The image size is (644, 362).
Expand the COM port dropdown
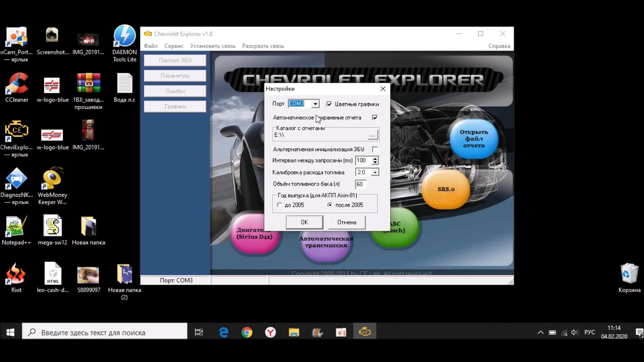pyautogui.click(x=315, y=104)
